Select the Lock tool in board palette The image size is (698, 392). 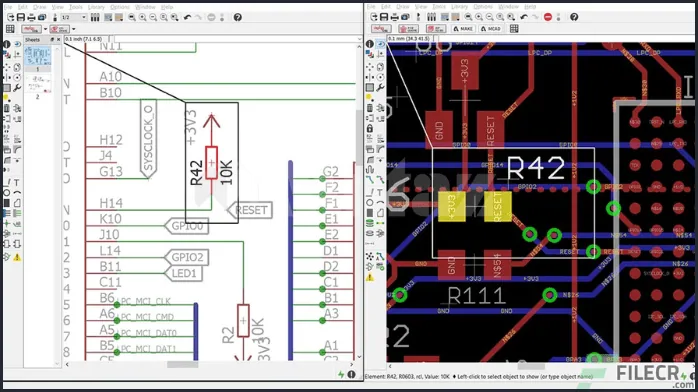tap(370, 129)
